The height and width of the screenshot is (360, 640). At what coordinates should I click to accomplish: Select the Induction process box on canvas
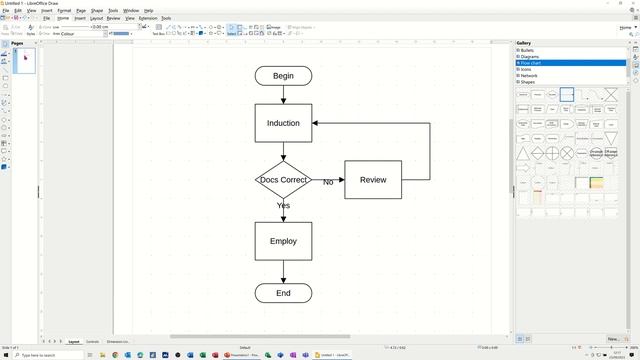pos(283,123)
